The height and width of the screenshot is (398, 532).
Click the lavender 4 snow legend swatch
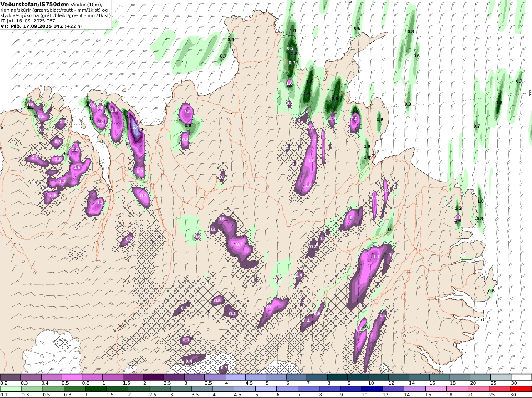click(x=235, y=377)
